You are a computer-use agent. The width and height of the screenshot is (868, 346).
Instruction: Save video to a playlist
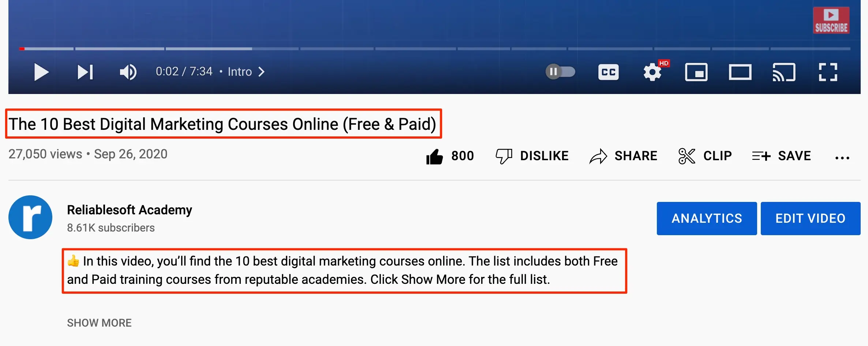coord(781,156)
